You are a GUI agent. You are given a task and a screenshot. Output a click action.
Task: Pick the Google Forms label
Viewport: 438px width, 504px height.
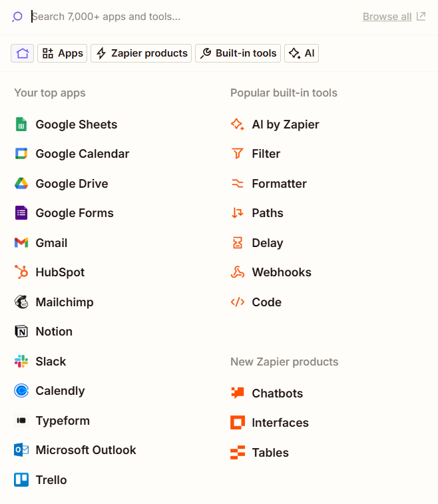75,213
